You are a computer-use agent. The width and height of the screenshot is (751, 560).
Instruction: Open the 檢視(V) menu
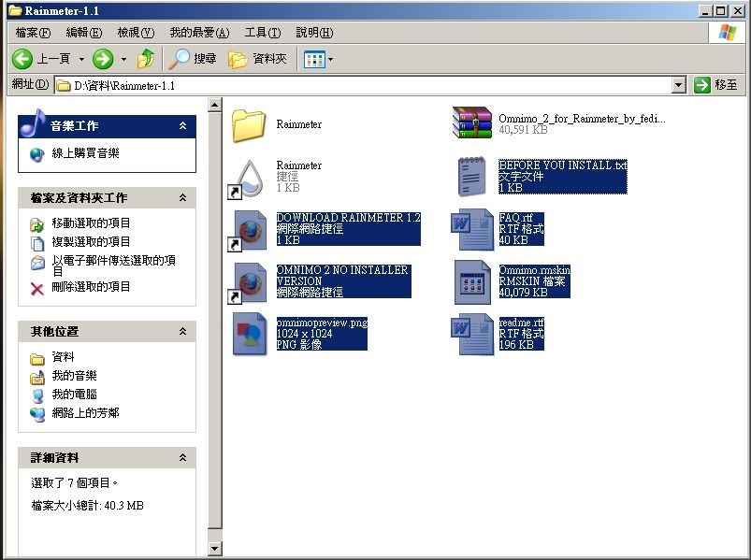136,33
